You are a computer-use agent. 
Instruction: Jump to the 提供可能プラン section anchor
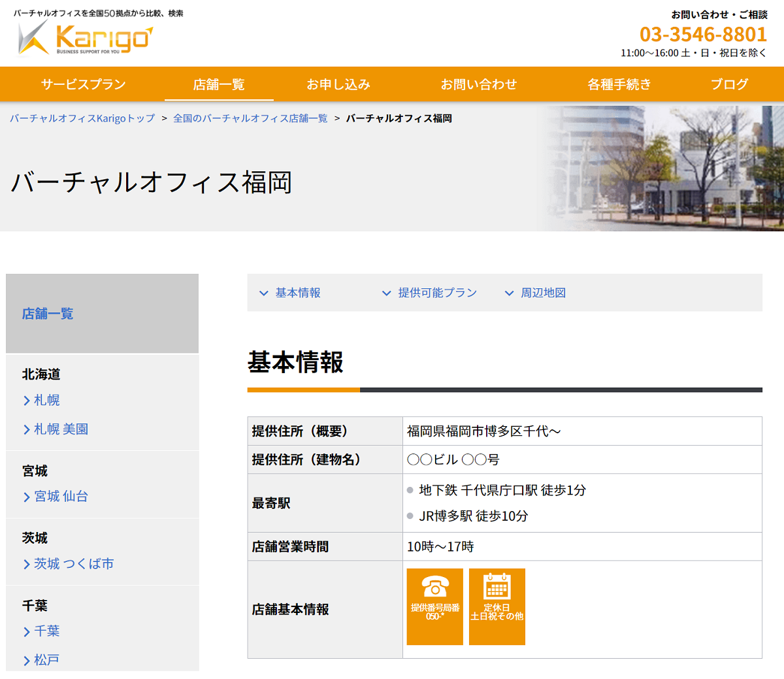pos(436,293)
